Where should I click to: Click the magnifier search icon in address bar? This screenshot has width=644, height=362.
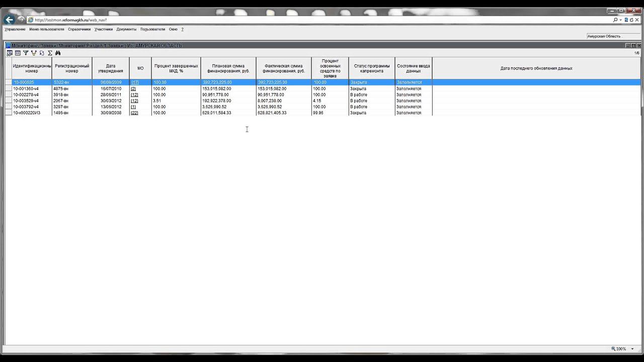(615, 20)
